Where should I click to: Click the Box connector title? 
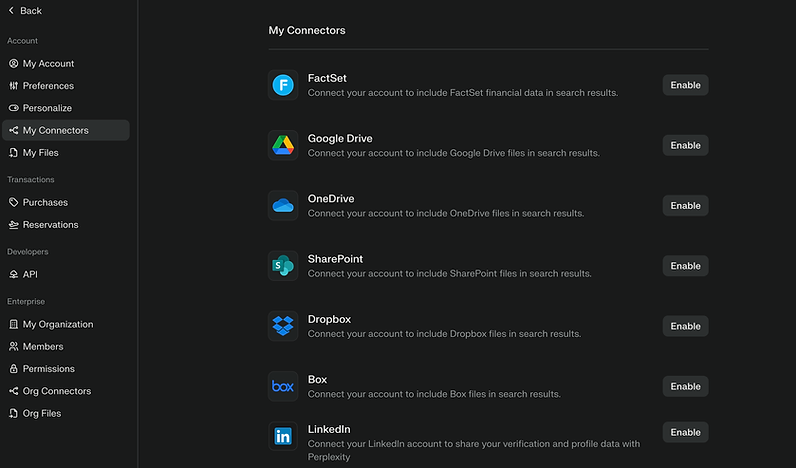click(317, 380)
